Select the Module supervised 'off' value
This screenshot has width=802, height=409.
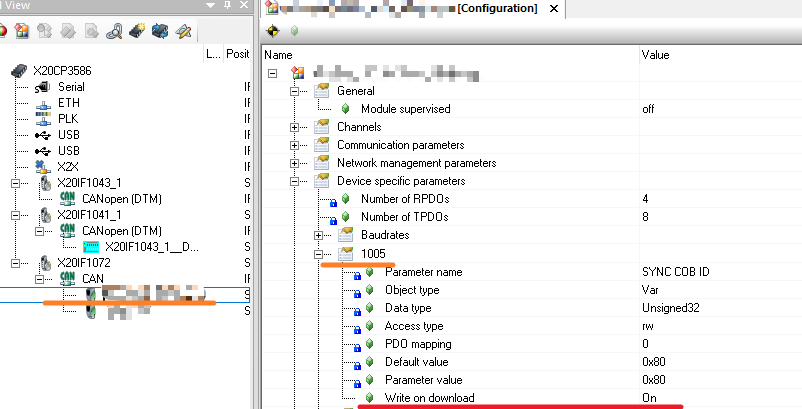[648, 109]
